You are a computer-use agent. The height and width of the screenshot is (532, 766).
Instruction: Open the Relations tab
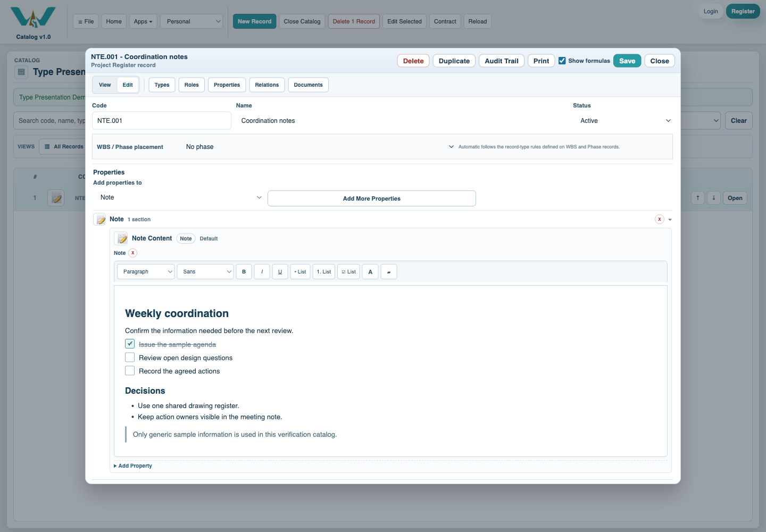click(267, 85)
